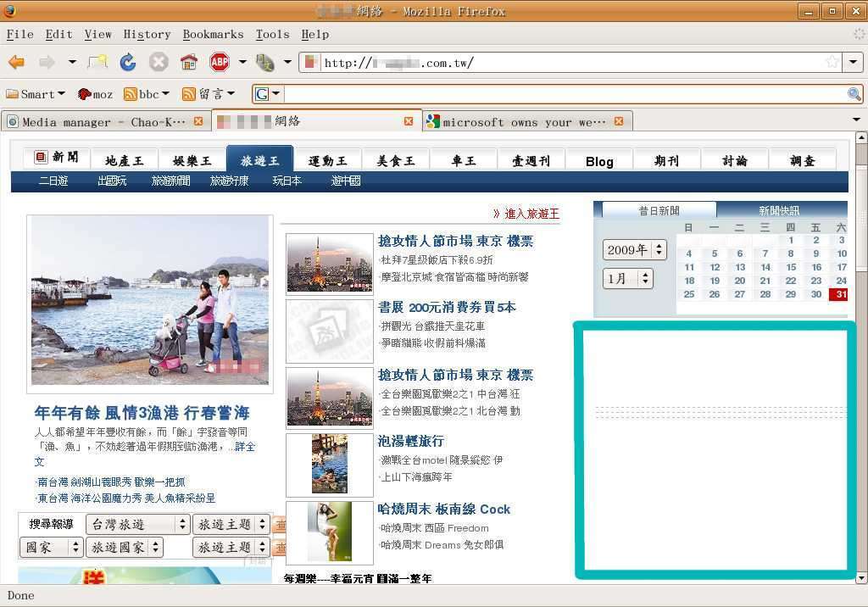Open the Adblock Plus ABP icon

220,63
